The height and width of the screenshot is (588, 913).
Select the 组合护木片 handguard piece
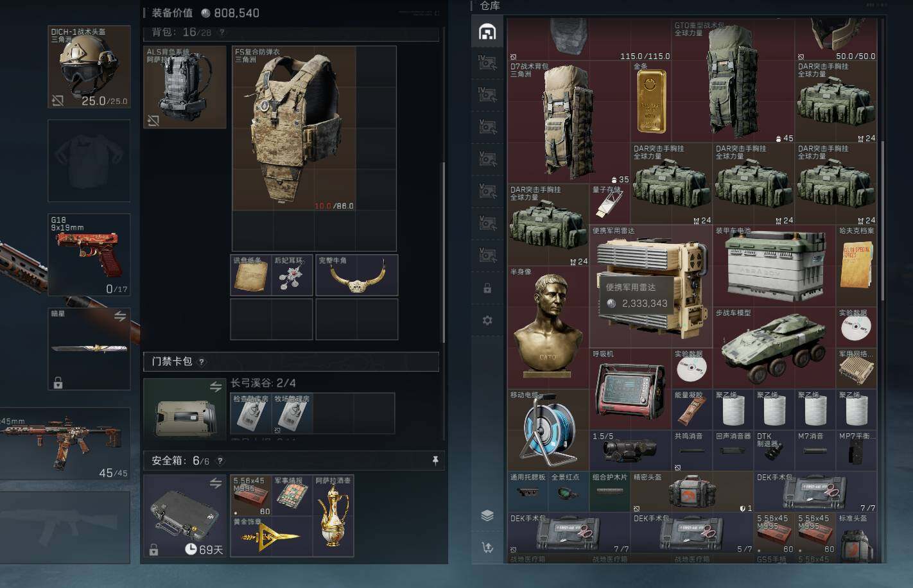[x=610, y=492]
